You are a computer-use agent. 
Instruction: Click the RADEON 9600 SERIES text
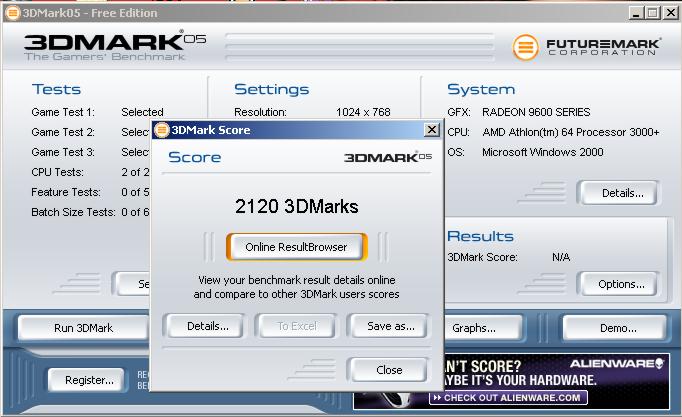(x=536, y=112)
